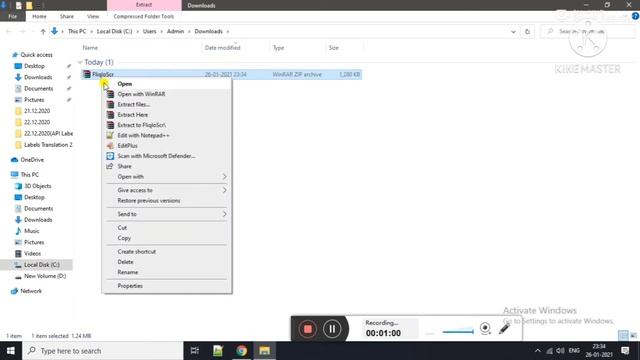This screenshot has height=360, width=640.
Task: Expand the Open with submenu arrow
Action: [x=224, y=177]
